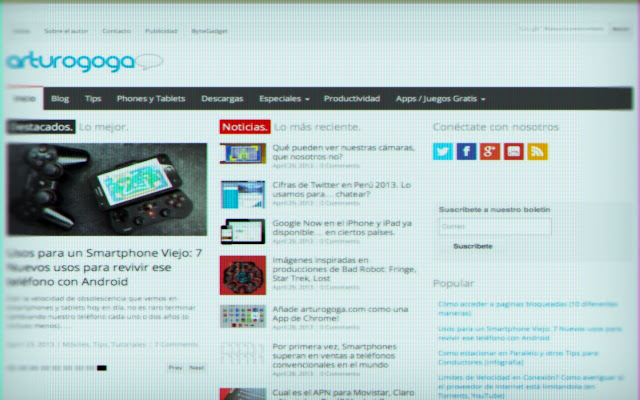The image size is (640, 400).
Task: Open thumbnail for Twitter Perú article
Action: coord(243,195)
